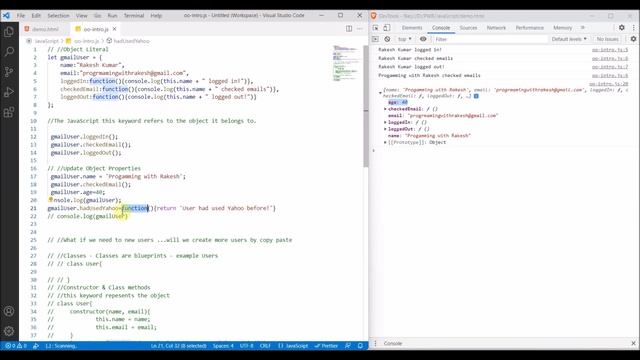Click the Prettier status bar item
The width and height of the screenshot is (640, 360).
327,346
